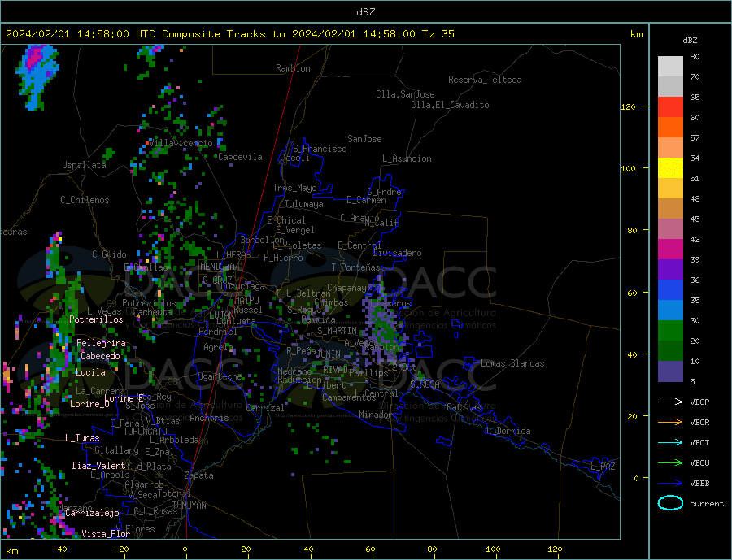Click the 'Divisadero' place label
Screen dimensions: 732x560
click(x=397, y=253)
